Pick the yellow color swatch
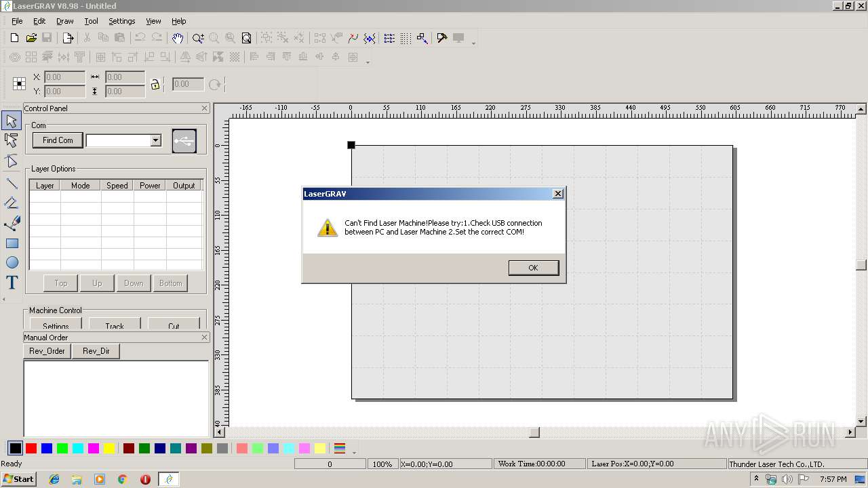Viewport: 868px width, 488px height. 109,448
